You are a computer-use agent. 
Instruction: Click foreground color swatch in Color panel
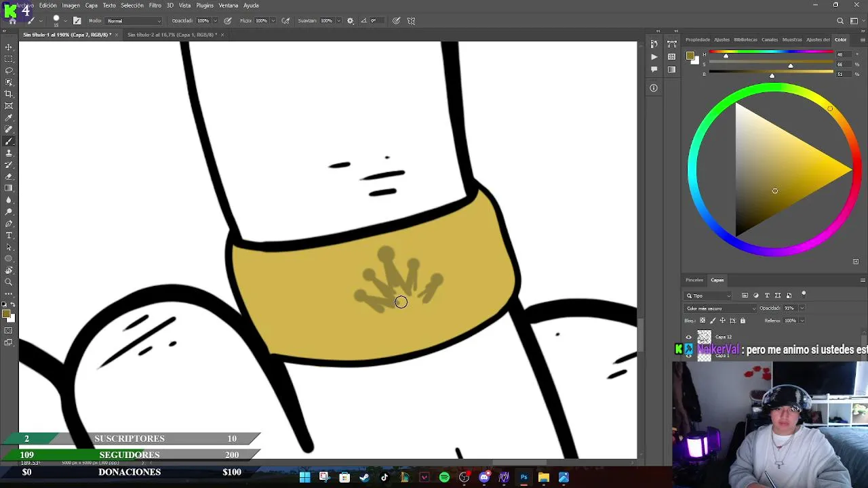coord(690,56)
